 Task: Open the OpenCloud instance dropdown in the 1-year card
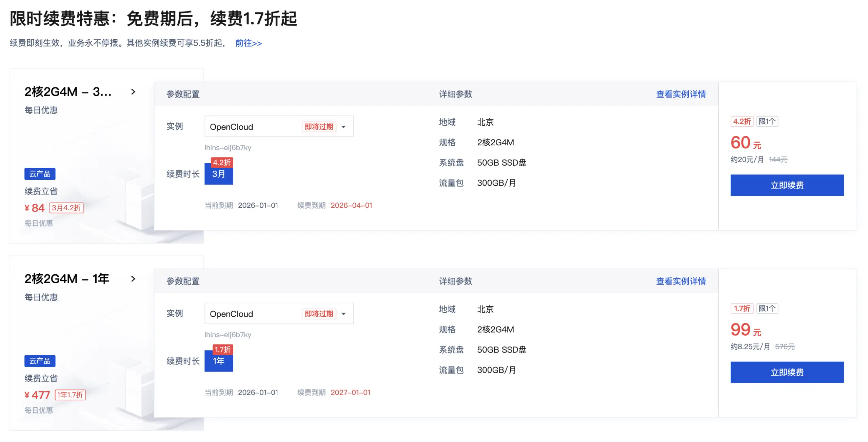click(343, 314)
